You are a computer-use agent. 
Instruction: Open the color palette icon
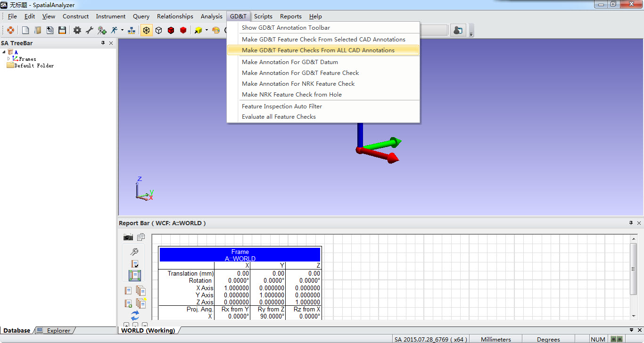pos(216,30)
